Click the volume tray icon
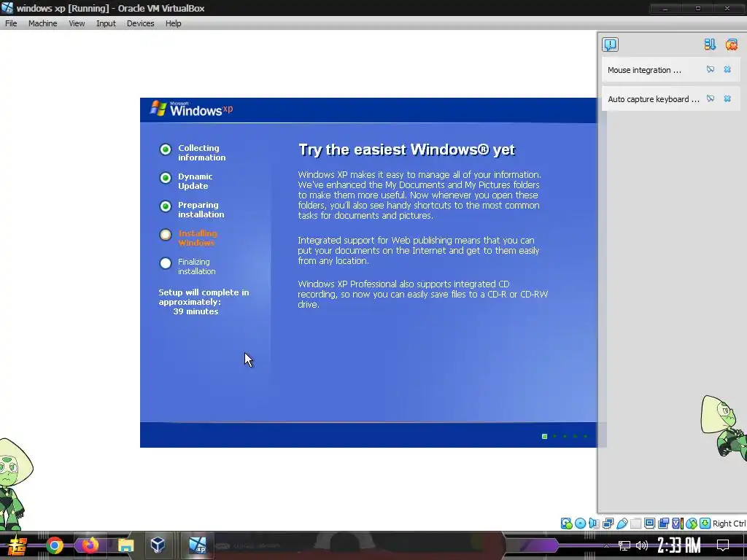 pyautogui.click(x=642, y=545)
